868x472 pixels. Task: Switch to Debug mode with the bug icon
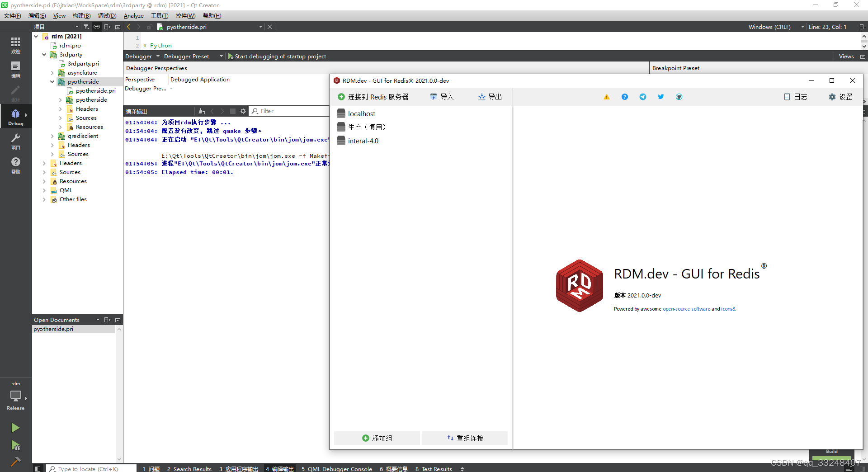pyautogui.click(x=16, y=117)
